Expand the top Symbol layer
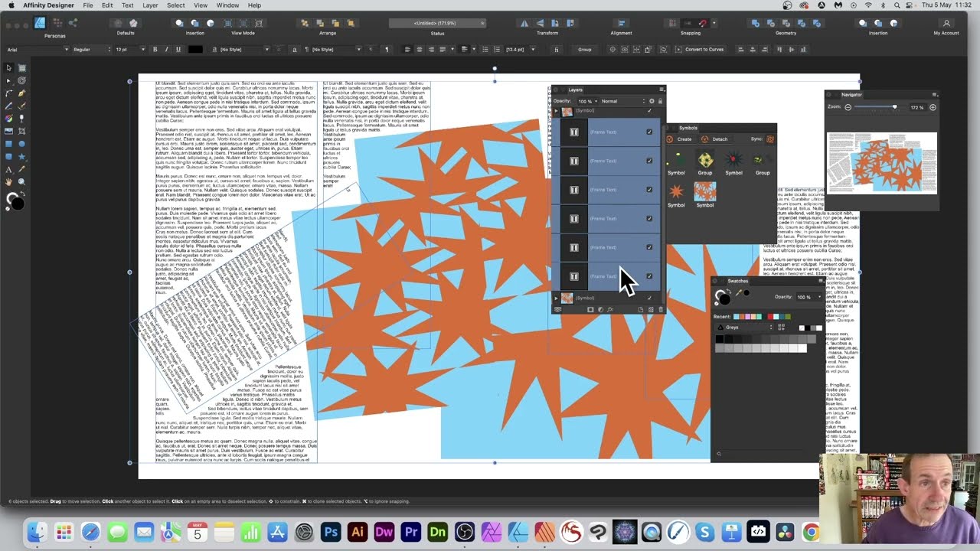The width and height of the screenshot is (980, 551). (557, 111)
